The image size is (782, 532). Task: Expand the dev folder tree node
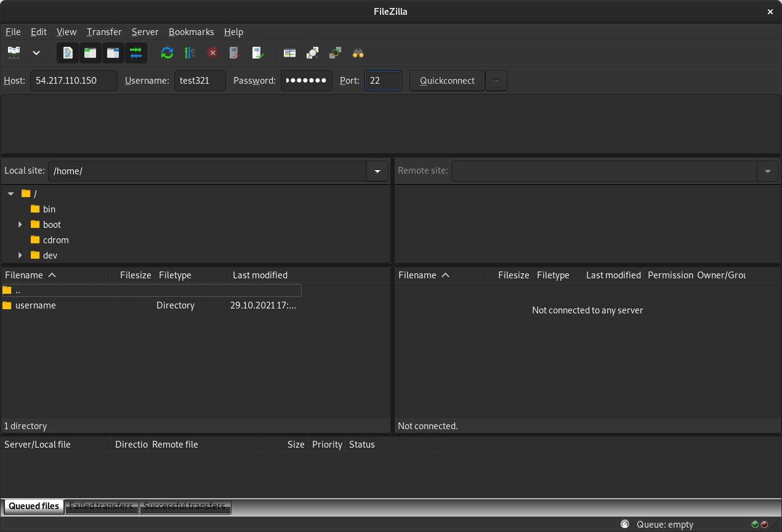[x=20, y=256]
